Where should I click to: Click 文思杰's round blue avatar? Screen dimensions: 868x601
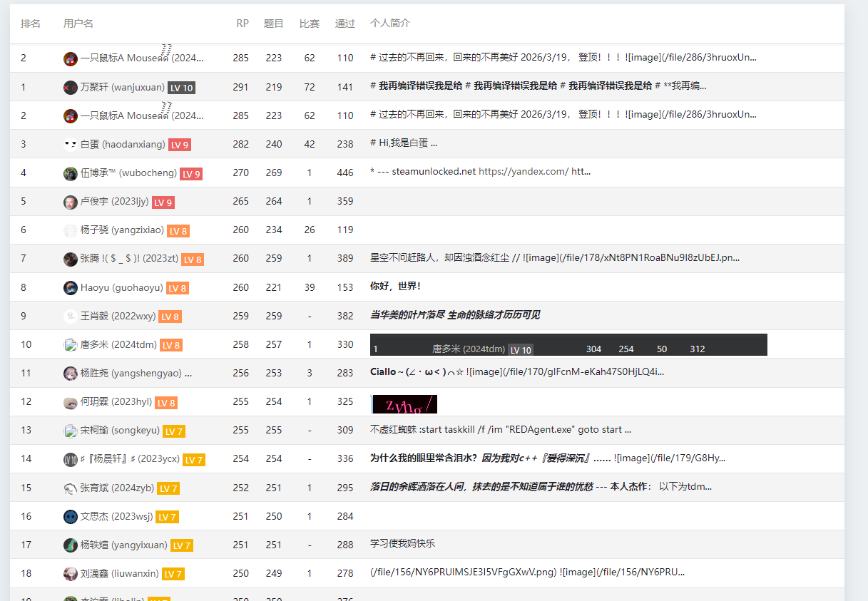pyautogui.click(x=70, y=516)
